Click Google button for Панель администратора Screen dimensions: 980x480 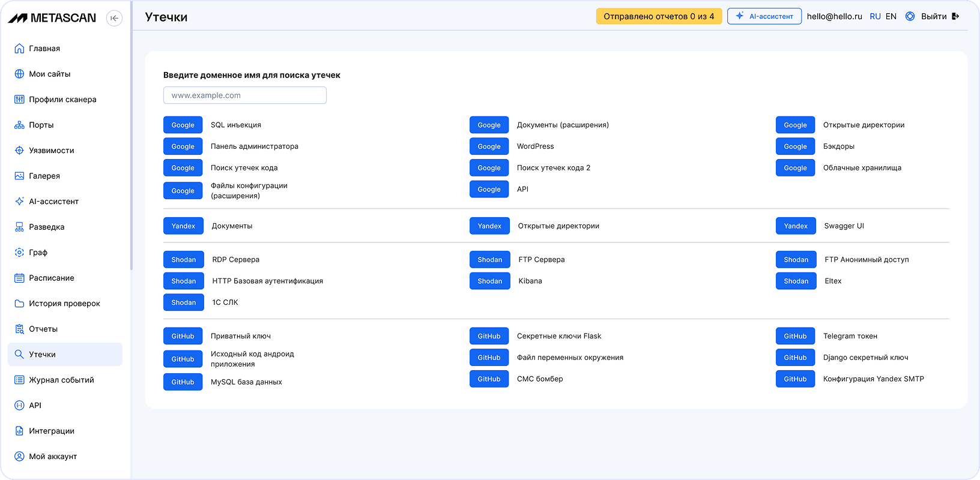(183, 146)
